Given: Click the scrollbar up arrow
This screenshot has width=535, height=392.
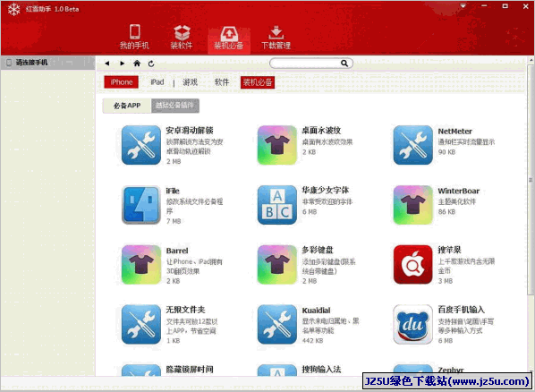Looking at the screenshot, I should coord(531,60).
